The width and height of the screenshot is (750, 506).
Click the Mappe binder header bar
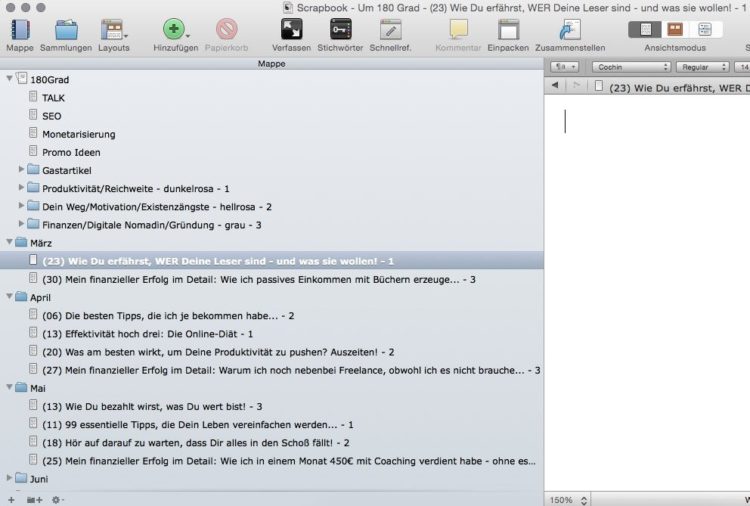272,64
